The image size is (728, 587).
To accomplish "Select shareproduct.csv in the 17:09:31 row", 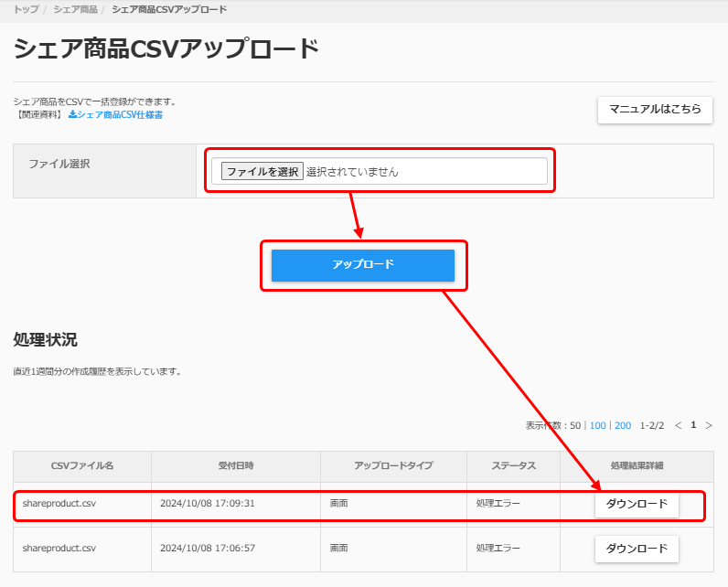I will point(59,504).
